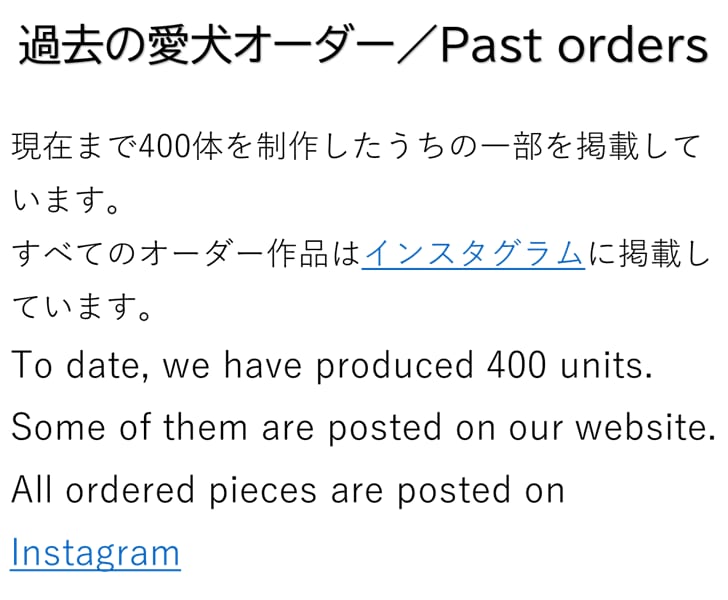
Task: Click the word 'produced'
Action: tap(394, 366)
